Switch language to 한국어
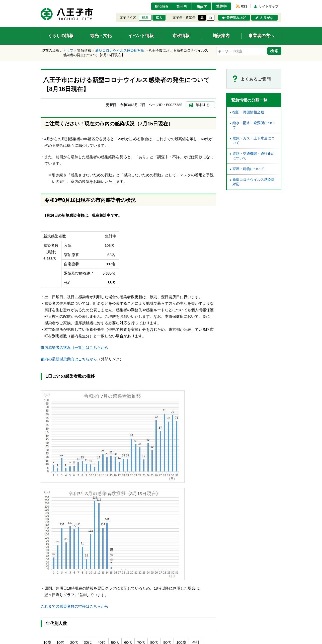Image resolution: width=322 pixels, height=644 pixels. tap(182, 6)
